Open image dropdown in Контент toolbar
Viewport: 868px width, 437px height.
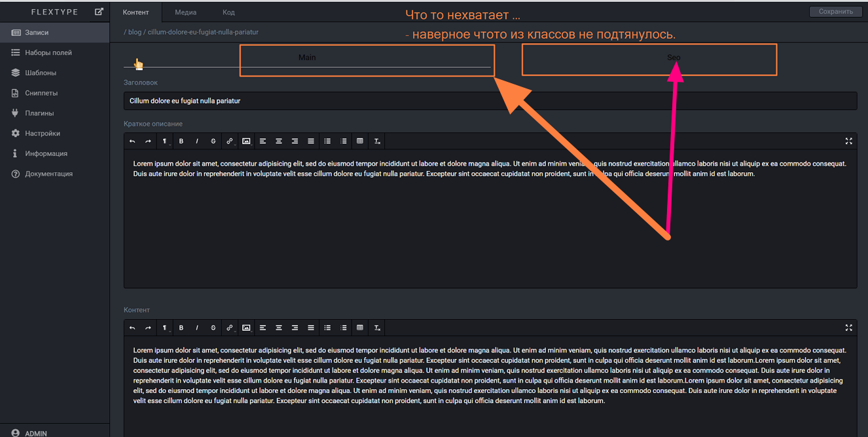point(246,328)
